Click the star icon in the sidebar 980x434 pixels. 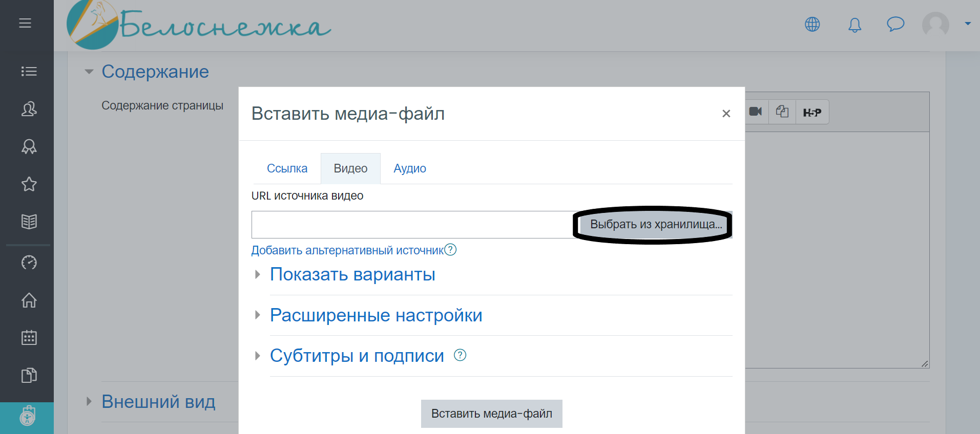(29, 184)
